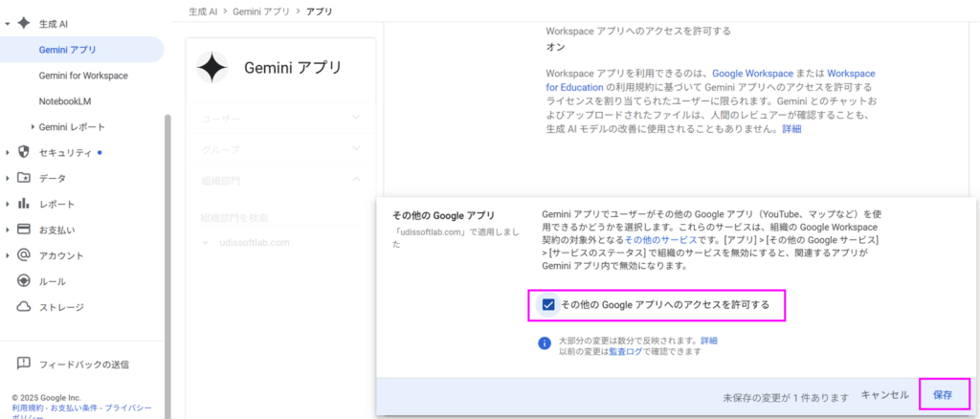This screenshot has width=980, height=419.
Task: Click the Storage cloud icon
Action: (x=24, y=307)
